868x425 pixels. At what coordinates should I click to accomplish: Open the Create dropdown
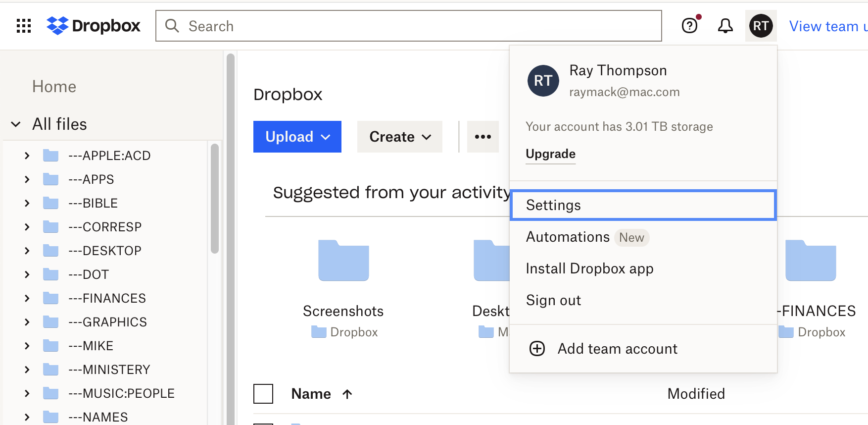(399, 137)
